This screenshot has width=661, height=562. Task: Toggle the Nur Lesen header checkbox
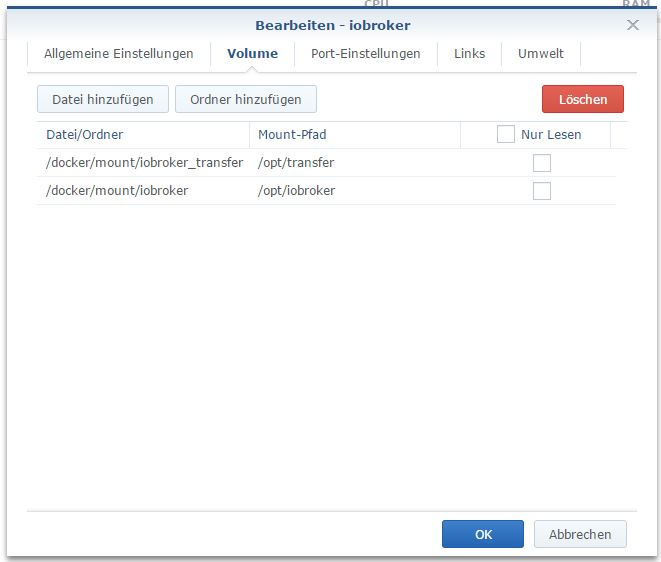505,134
